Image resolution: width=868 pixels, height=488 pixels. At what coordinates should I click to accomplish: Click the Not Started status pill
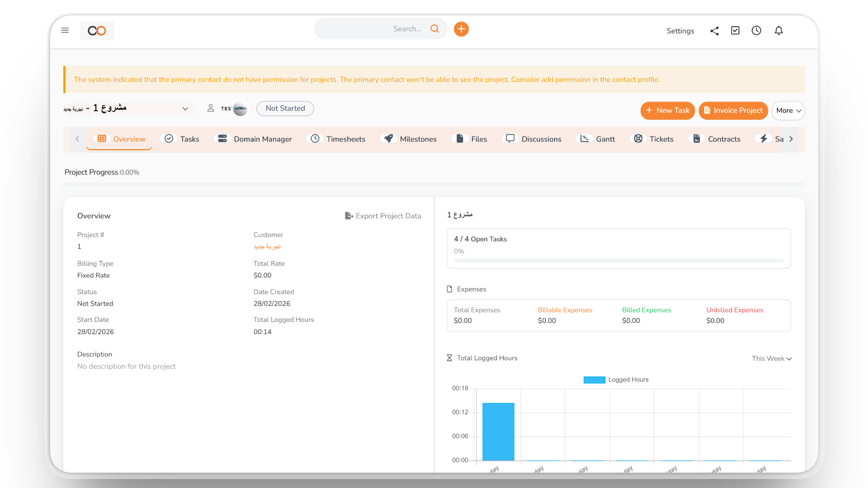pos(285,108)
